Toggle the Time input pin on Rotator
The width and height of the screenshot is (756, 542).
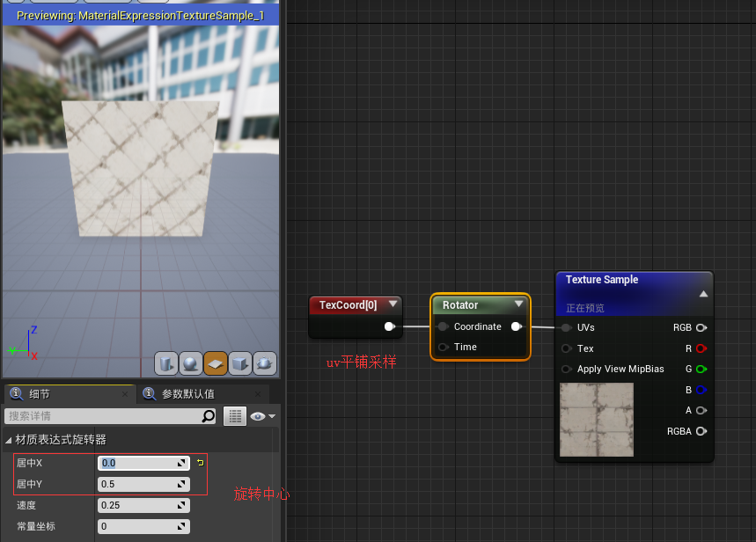[443, 347]
